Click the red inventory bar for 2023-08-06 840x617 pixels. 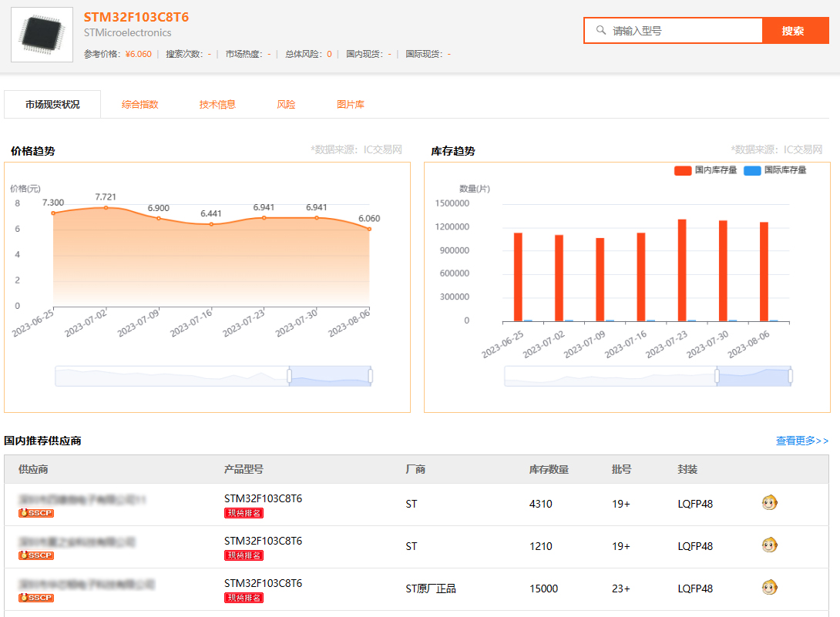[764, 272]
